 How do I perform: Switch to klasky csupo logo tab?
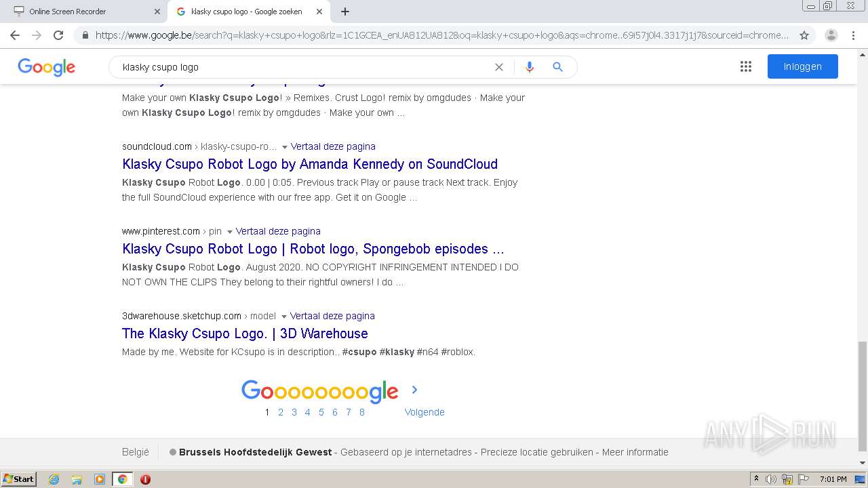[248, 12]
